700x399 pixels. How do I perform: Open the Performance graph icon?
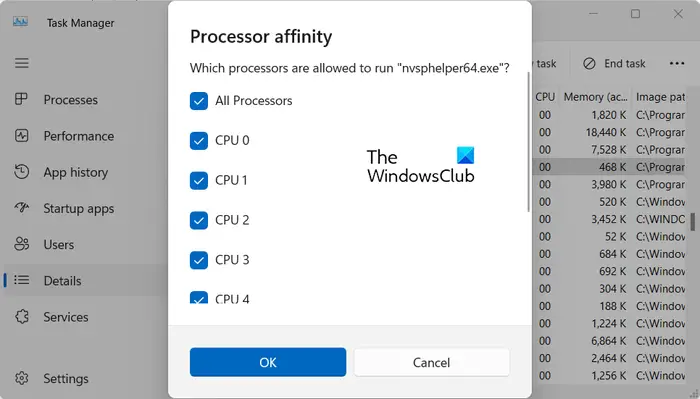21,135
